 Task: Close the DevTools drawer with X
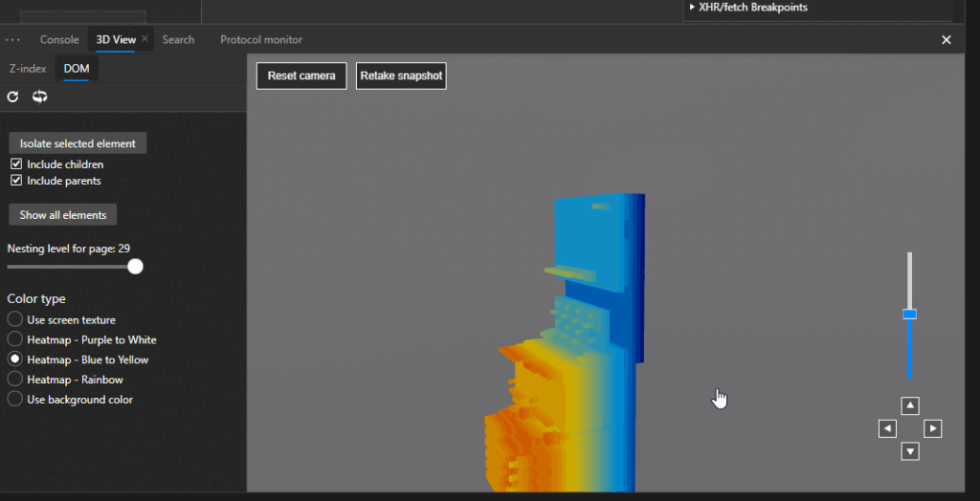point(946,40)
